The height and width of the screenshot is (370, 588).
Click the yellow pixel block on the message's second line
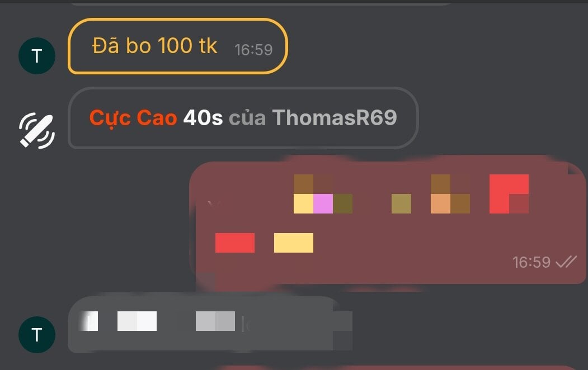[294, 243]
